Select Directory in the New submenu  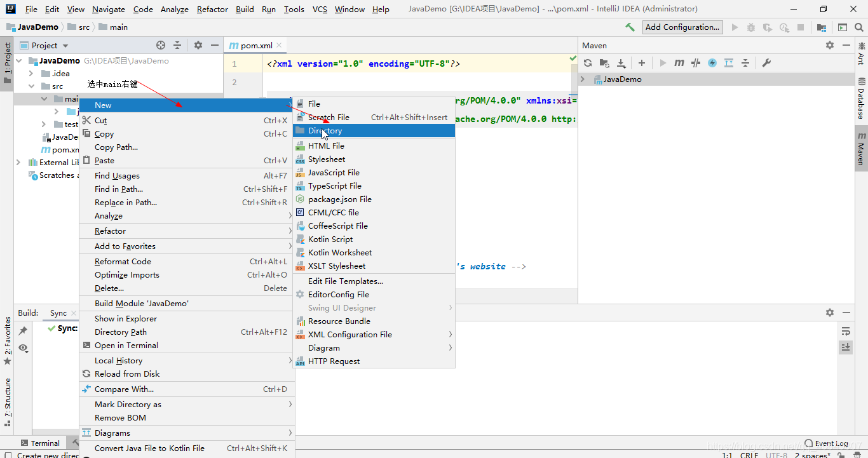point(374,131)
